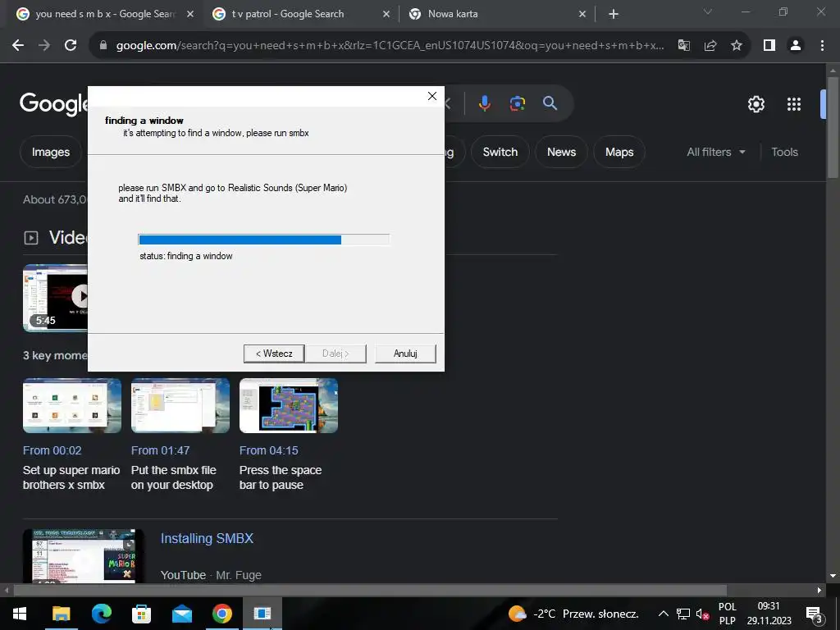Click the Chrome taskbar icon
Viewport: 840px width, 630px height.
pyautogui.click(x=221, y=614)
